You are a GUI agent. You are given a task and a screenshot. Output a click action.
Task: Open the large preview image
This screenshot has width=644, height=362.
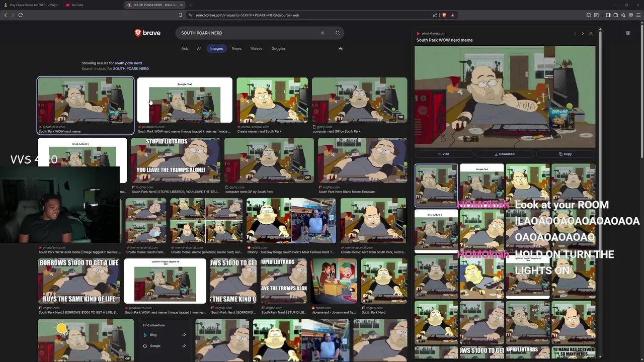(505, 97)
